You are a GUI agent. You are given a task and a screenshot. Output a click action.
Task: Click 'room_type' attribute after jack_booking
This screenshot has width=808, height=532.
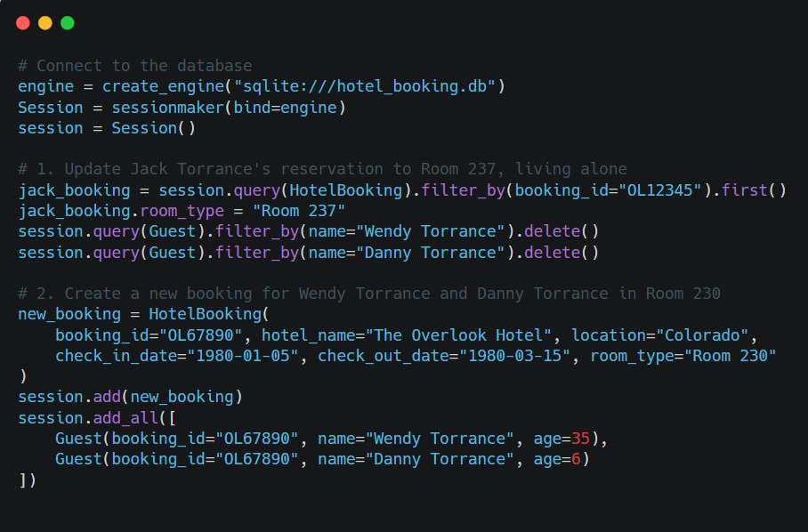182,211
